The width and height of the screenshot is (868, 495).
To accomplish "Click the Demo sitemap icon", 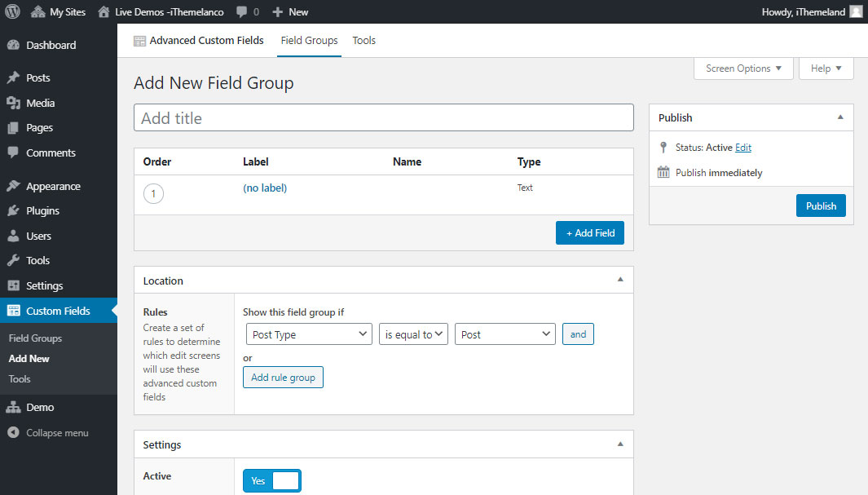I will tap(13, 407).
